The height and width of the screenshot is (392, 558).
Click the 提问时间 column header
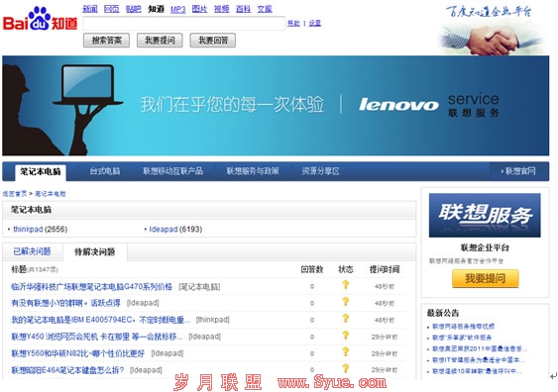click(x=385, y=269)
